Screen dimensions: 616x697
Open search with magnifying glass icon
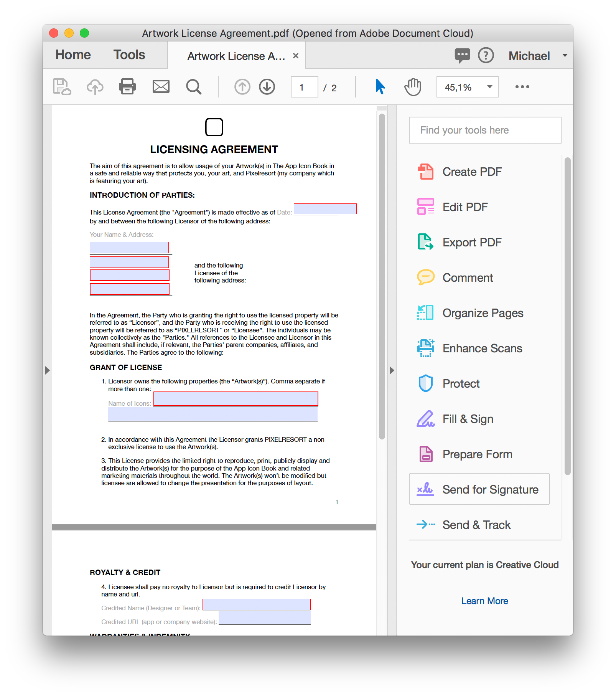pos(194,87)
